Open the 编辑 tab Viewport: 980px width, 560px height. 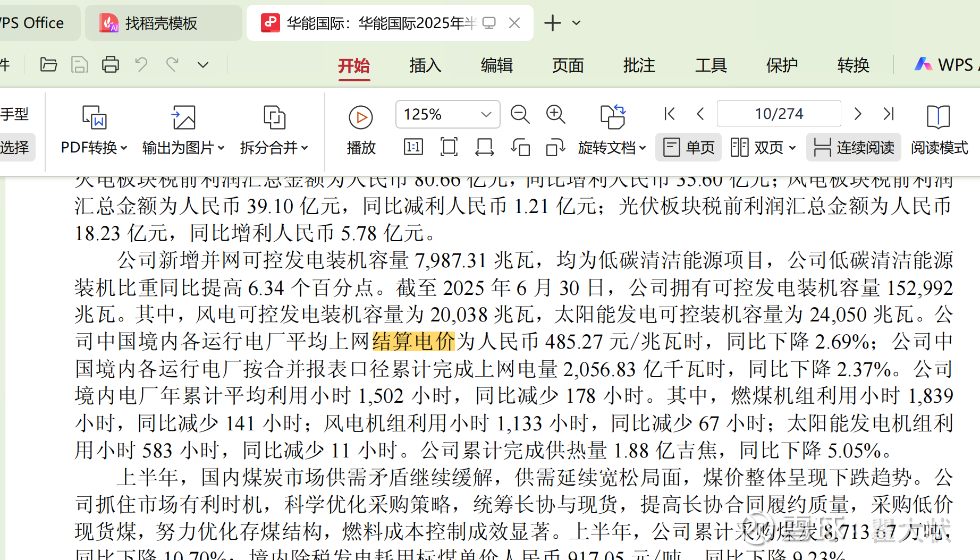tap(496, 65)
